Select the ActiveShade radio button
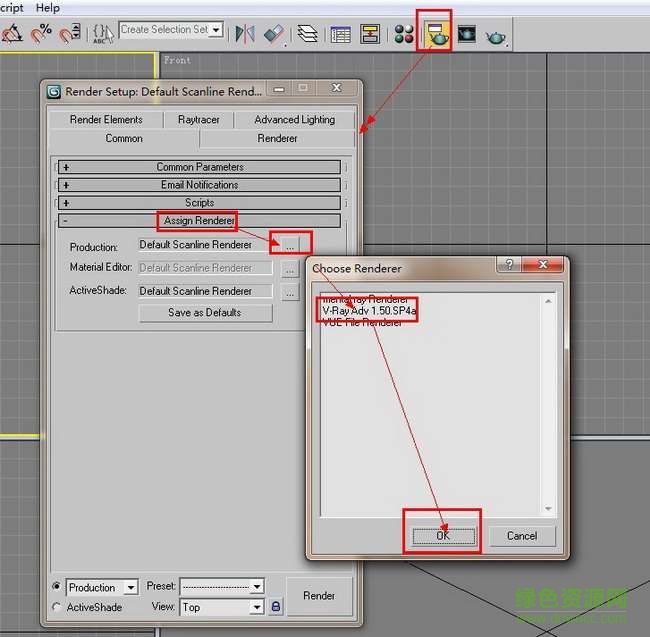 (57, 607)
